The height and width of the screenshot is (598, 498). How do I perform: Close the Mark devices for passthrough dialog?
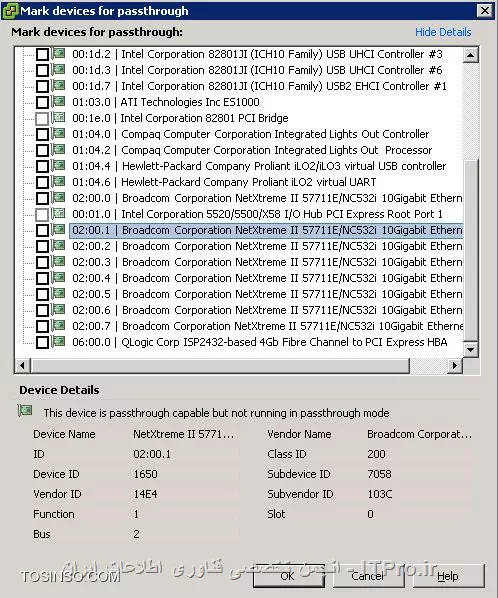pos(484,11)
